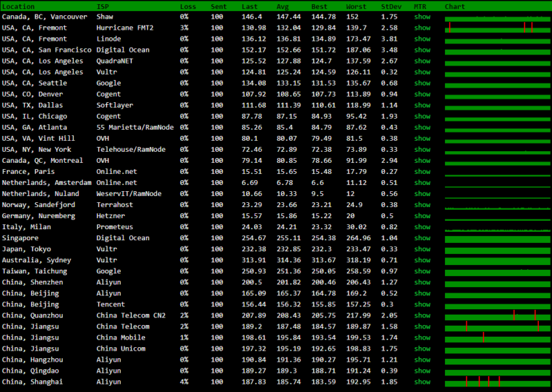This screenshot has height=392, width=552.
Task: Open latency chart for Hurricane FMT2 row
Action: point(493,28)
